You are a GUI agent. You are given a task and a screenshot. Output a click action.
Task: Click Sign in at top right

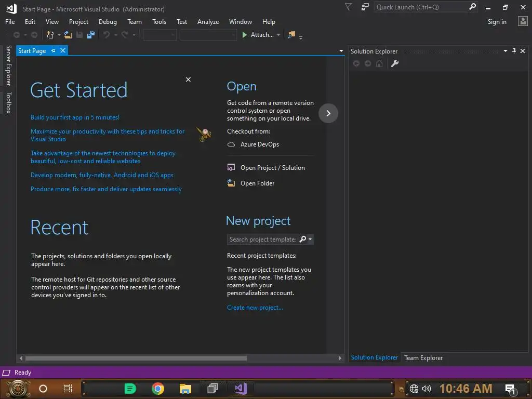tap(497, 22)
